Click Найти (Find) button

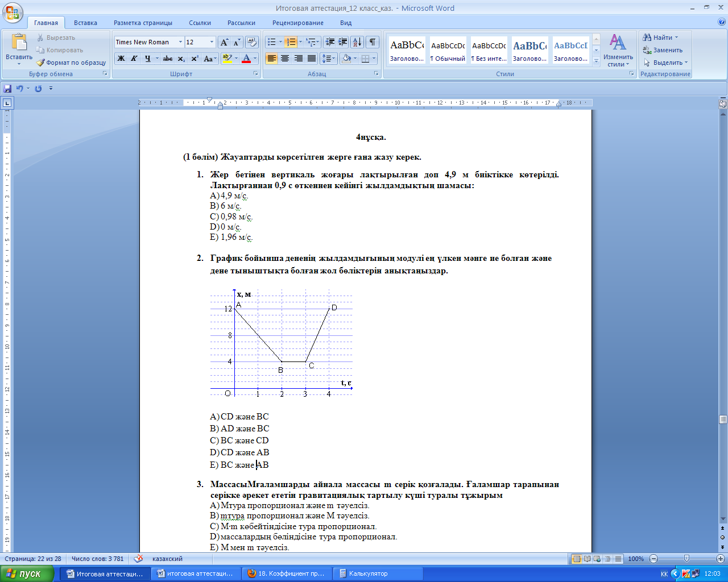click(660, 38)
